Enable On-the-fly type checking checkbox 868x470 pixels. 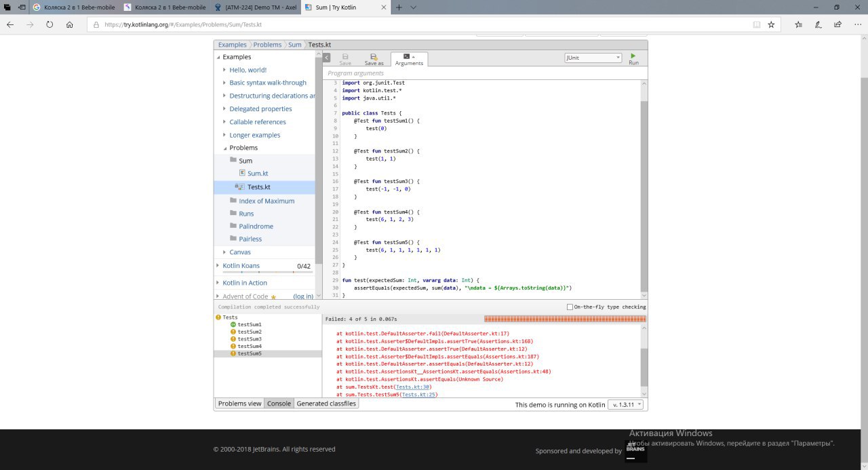[570, 307]
